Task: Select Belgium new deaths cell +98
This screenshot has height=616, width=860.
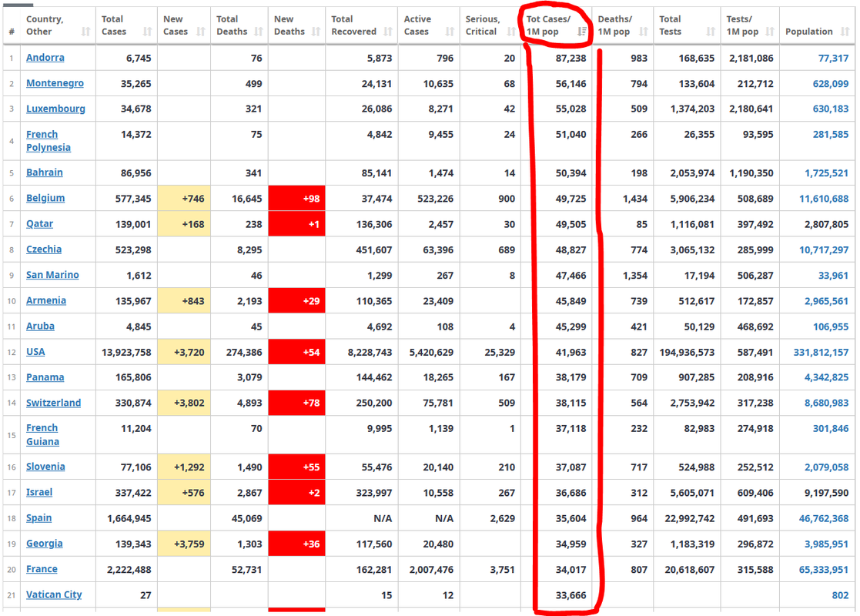Action: [296, 199]
